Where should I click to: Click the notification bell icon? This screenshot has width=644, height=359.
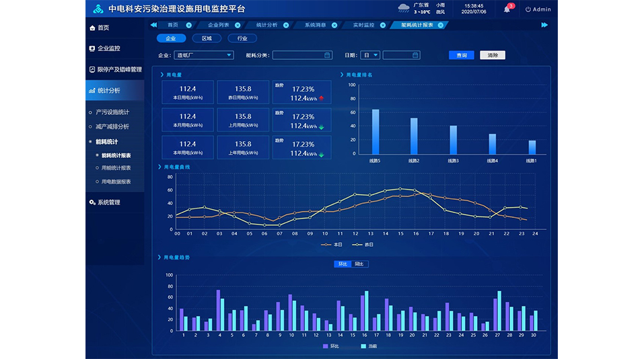507,9
